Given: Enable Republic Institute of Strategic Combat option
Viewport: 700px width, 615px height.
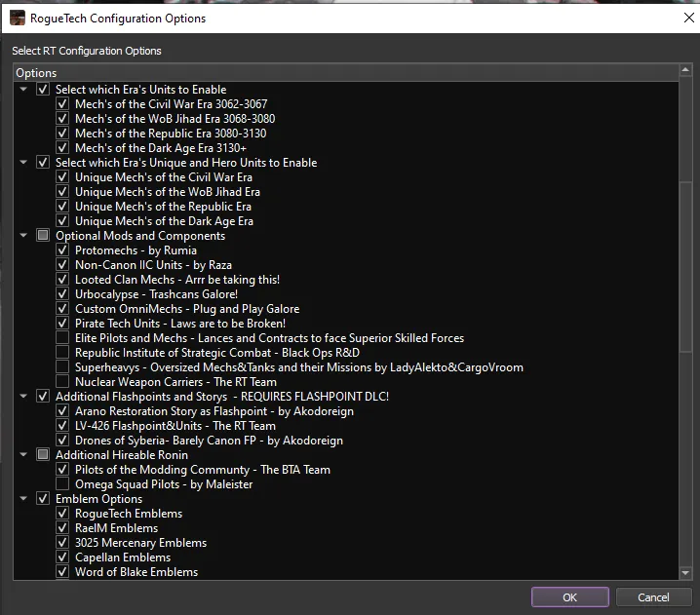Looking at the screenshot, I should (x=62, y=353).
